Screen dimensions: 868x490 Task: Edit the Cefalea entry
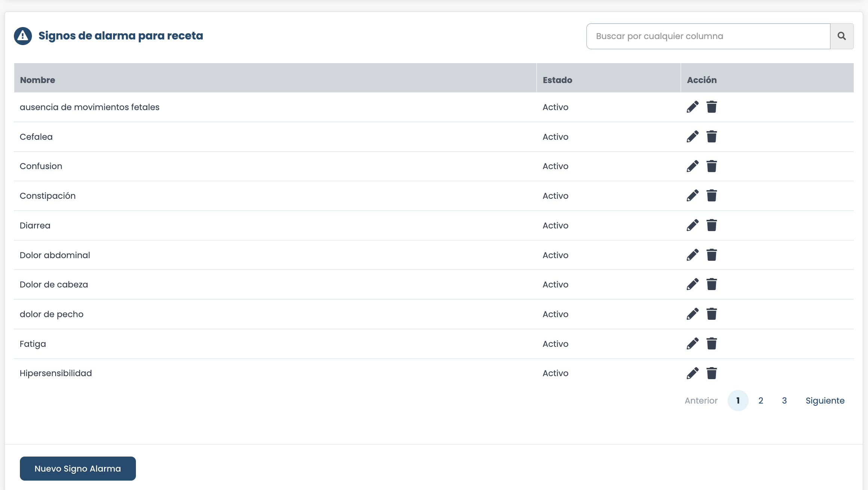693,137
